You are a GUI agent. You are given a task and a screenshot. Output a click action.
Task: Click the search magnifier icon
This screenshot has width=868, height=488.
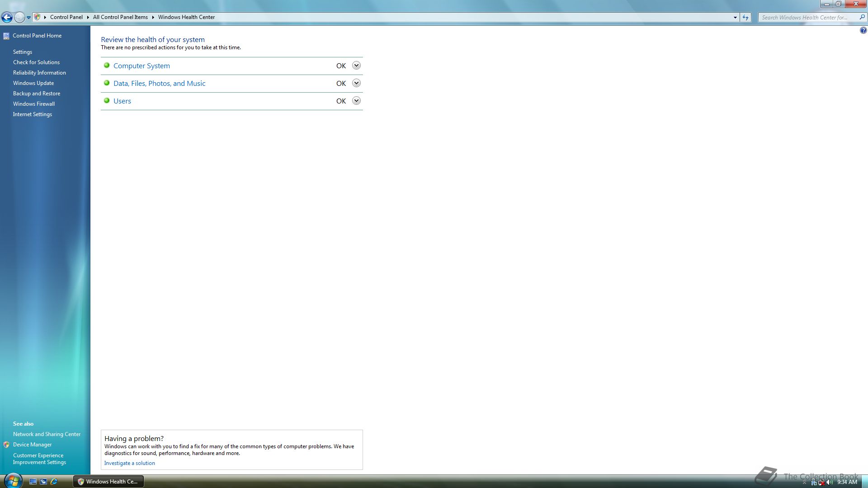point(862,17)
